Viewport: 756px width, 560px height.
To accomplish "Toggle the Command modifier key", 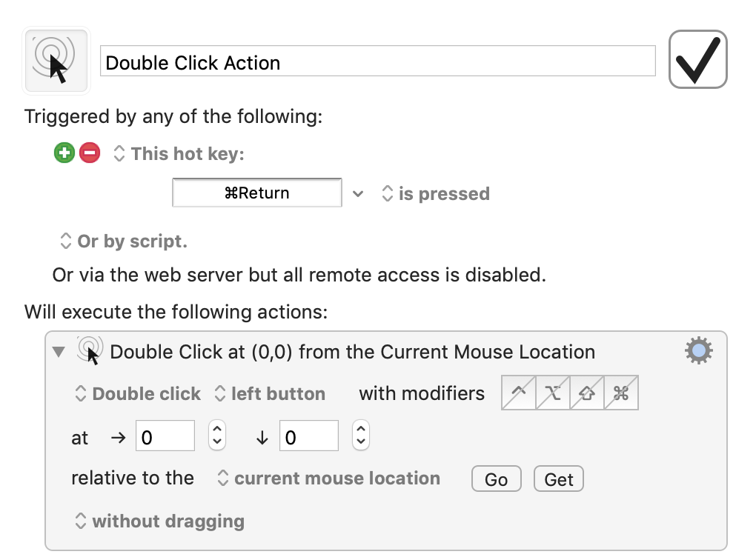I will point(621,393).
